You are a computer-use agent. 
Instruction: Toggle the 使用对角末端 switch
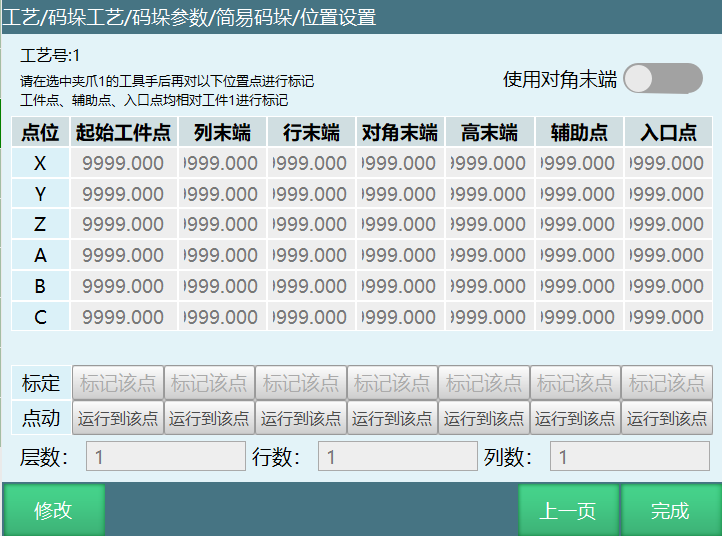(662, 78)
